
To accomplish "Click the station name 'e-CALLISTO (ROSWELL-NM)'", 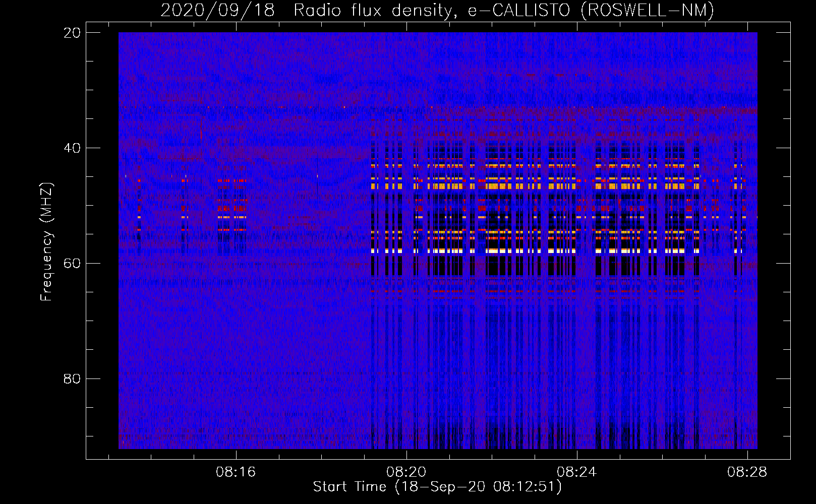I will click(x=592, y=11).
